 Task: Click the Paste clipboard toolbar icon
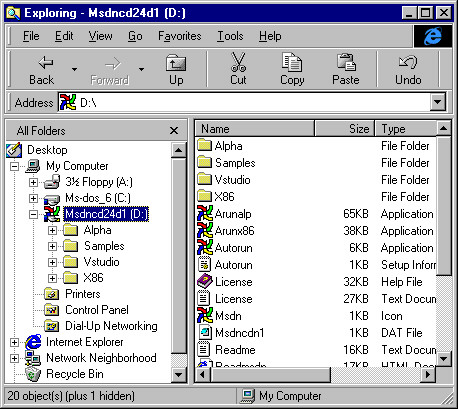point(346,62)
